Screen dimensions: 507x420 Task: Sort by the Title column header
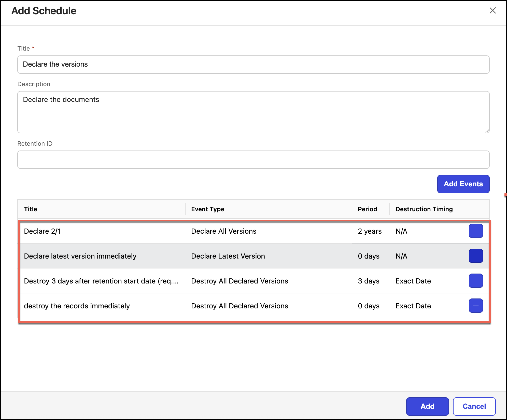[x=31, y=209]
